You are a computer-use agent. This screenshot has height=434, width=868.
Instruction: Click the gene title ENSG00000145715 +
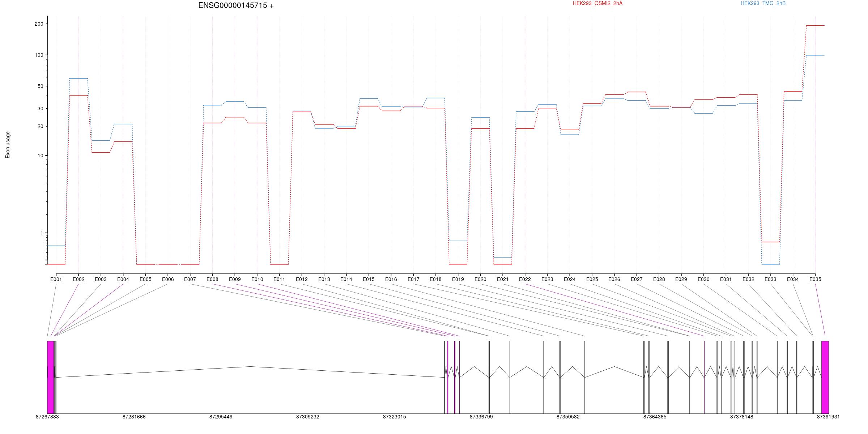pos(236,5)
